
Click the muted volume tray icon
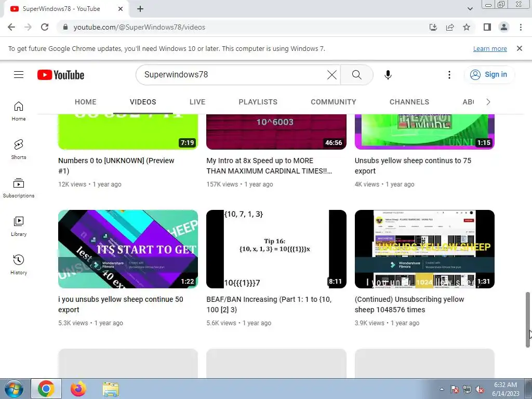pyautogui.click(x=480, y=390)
